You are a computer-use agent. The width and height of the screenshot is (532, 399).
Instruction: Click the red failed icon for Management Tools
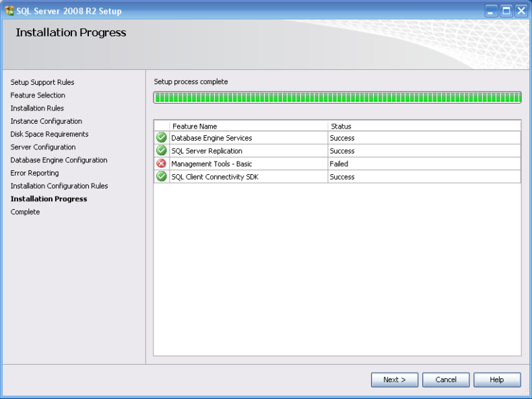pos(162,164)
